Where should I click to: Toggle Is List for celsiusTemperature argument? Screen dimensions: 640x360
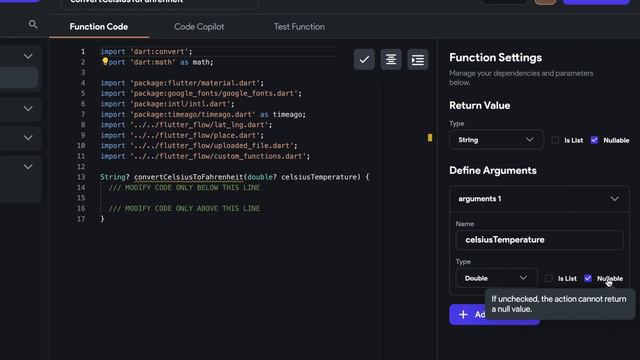(549, 278)
